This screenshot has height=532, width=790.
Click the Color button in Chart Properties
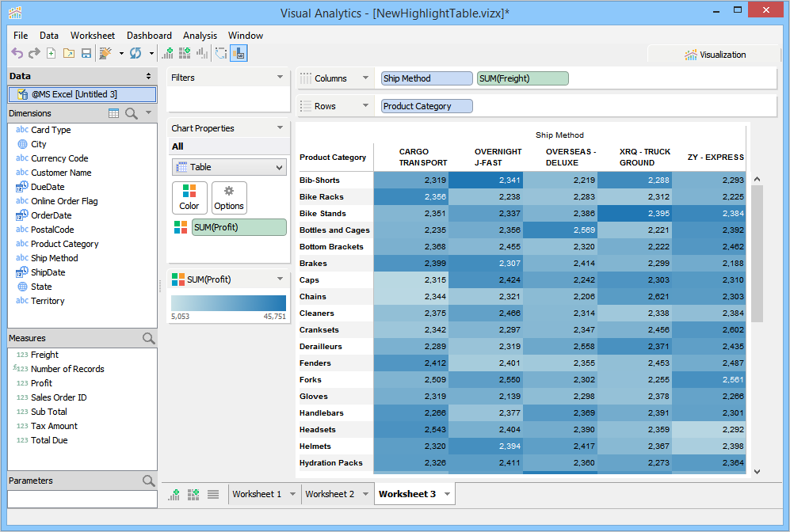pos(189,197)
